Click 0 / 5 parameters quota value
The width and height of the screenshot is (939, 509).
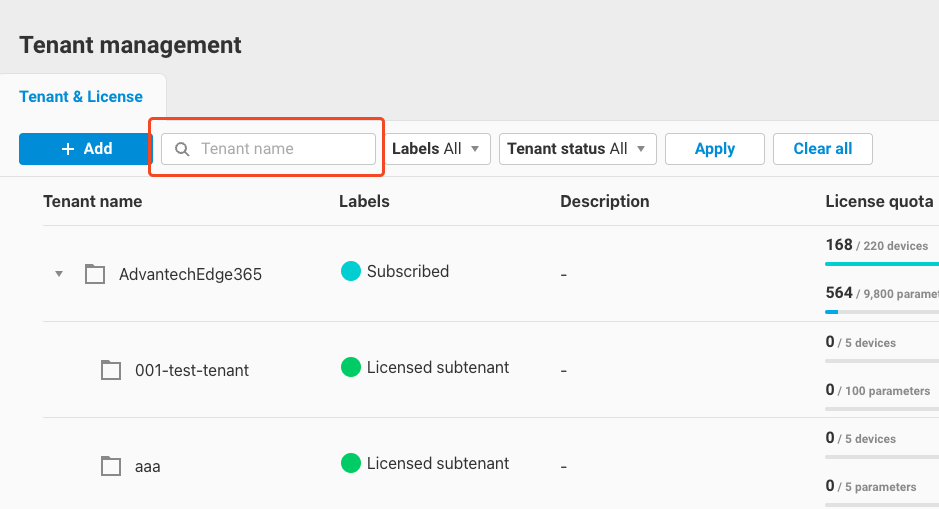pos(871,486)
